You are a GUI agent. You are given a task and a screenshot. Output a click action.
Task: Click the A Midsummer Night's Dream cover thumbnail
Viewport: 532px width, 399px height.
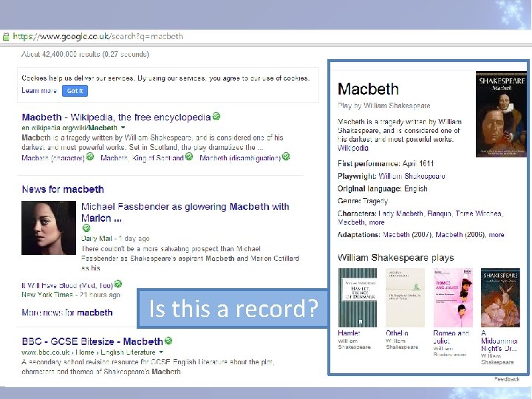500,298
